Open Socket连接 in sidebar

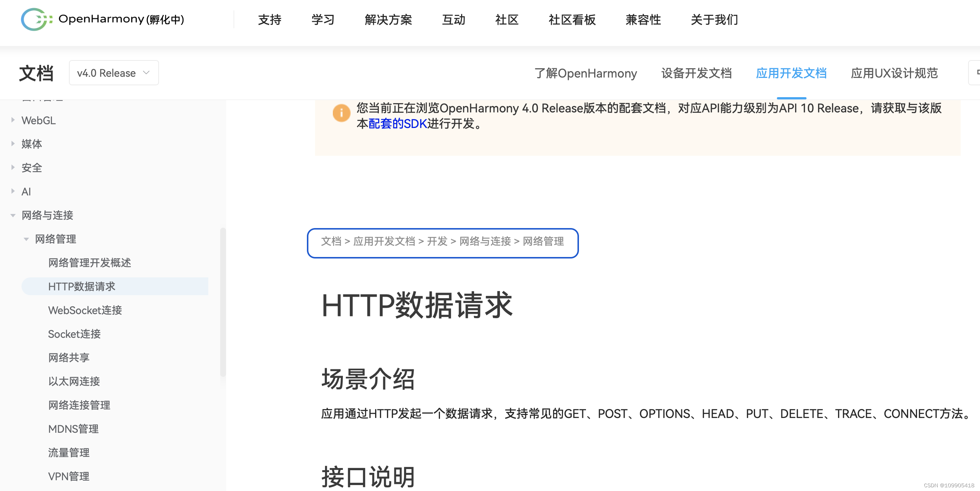[x=74, y=334]
